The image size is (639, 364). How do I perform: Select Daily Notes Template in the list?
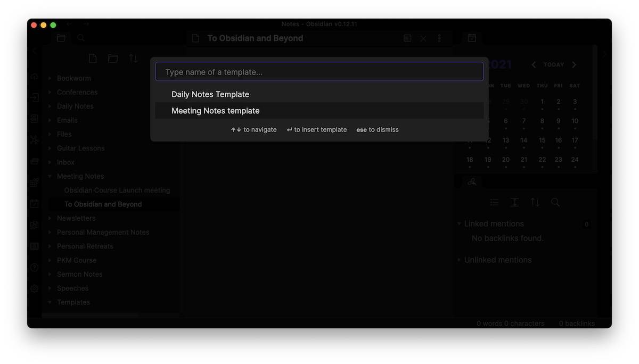319,94
